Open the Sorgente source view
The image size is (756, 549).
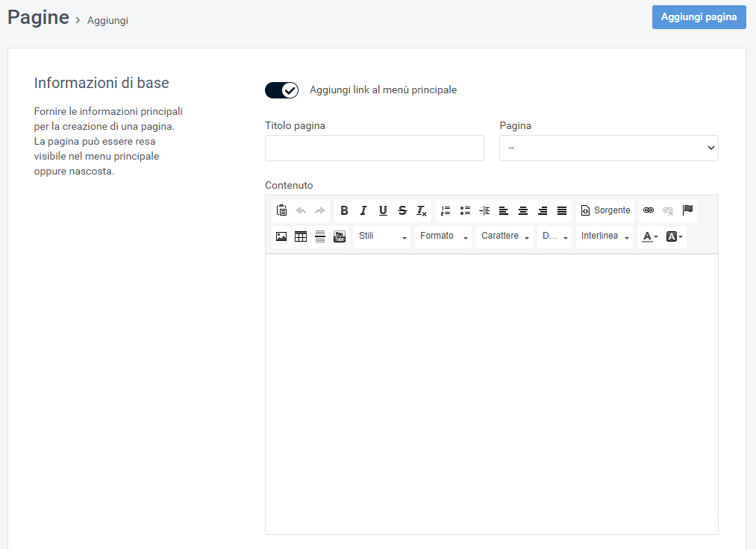tap(605, 210)
